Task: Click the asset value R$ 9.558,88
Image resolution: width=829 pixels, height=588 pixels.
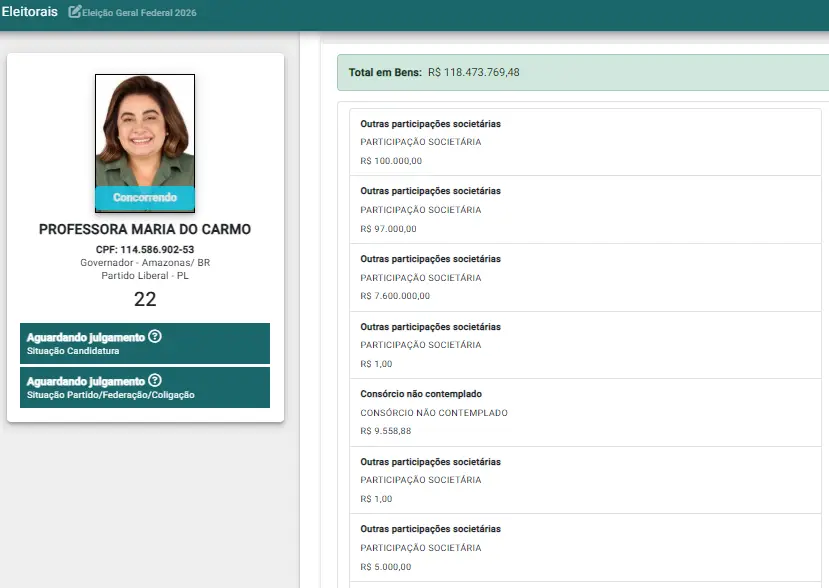Action: (x=386, y=431)
